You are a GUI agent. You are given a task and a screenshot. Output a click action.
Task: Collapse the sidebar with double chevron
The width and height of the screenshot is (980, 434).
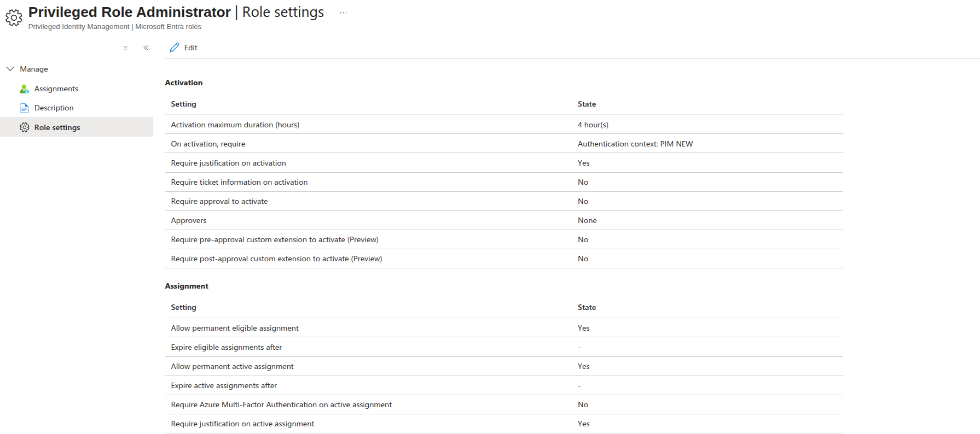[x=146, y=48]
